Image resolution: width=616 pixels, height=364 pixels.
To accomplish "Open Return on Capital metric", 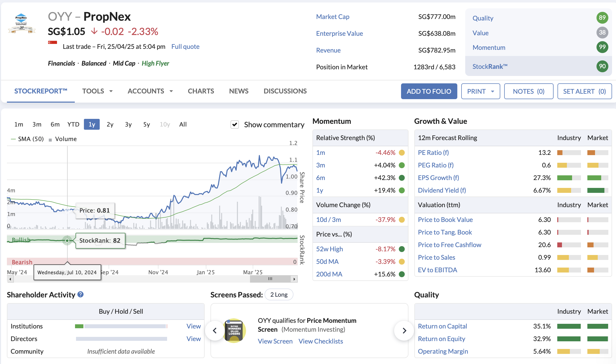I will [x=442, y=326].
